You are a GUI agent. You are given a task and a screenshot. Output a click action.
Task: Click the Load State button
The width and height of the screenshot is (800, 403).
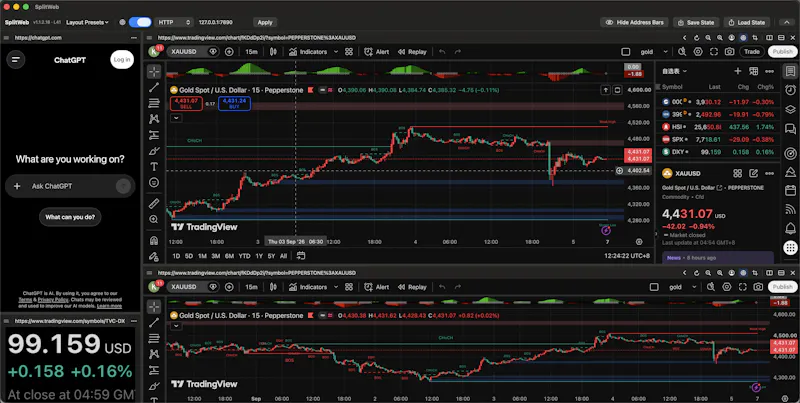pos(746,22)
